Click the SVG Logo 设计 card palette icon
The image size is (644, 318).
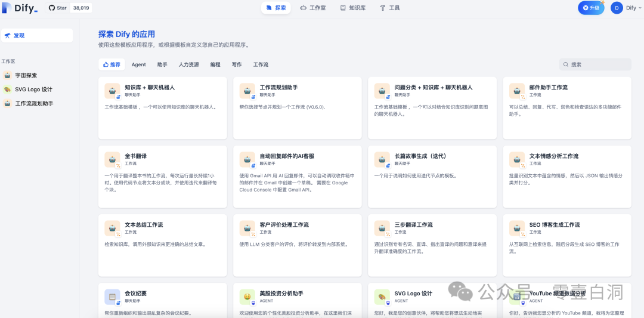pyautogui.click(x=382, y=297)
